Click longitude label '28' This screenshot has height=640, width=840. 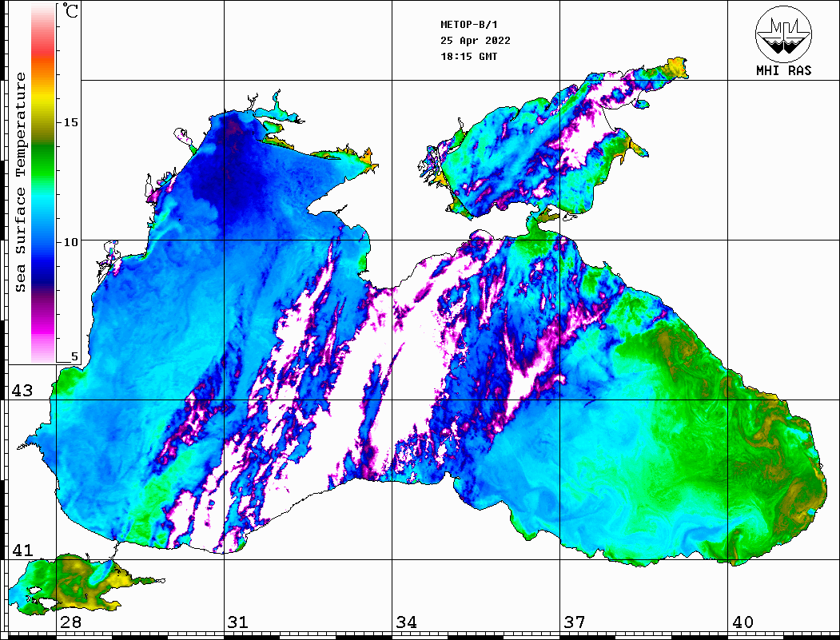[70, 622]
